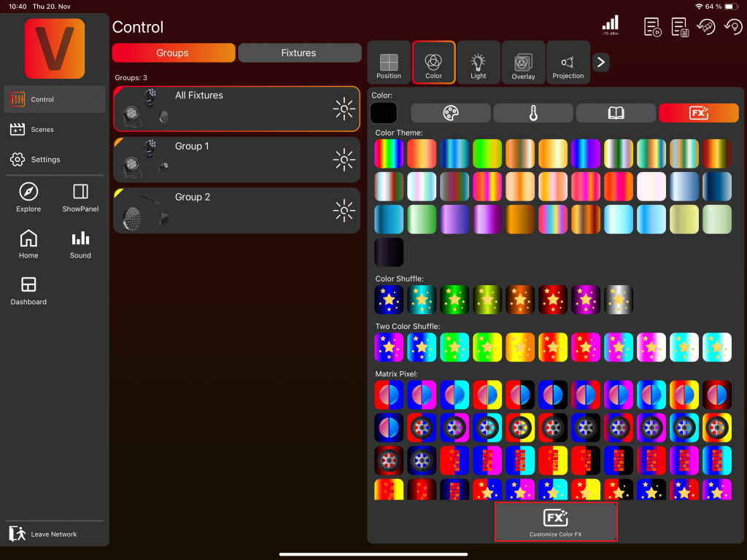Screen dimensions: 747x560
Task: Toggle light for All Fixtures group
Action: point(344,109)
